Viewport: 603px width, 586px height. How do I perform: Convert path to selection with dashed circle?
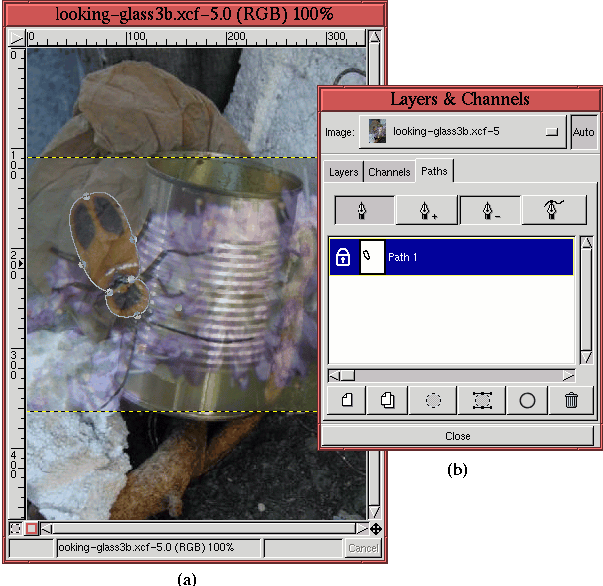(x=435, y=400)
